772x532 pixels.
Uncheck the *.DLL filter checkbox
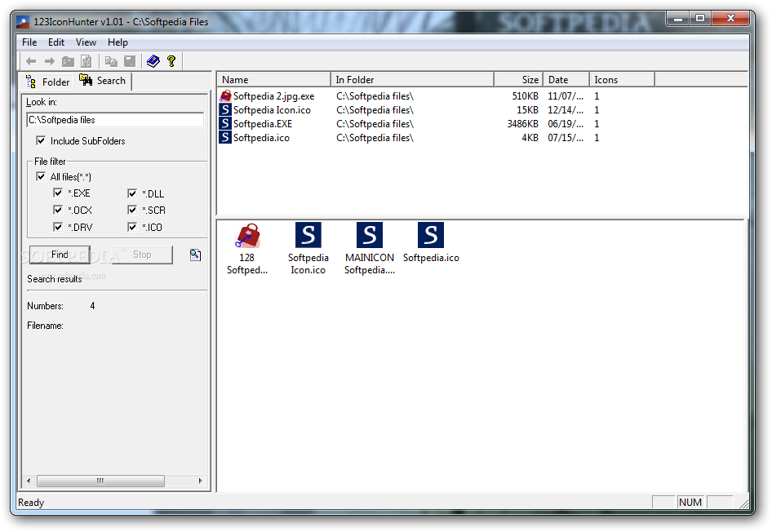[132, 193]
